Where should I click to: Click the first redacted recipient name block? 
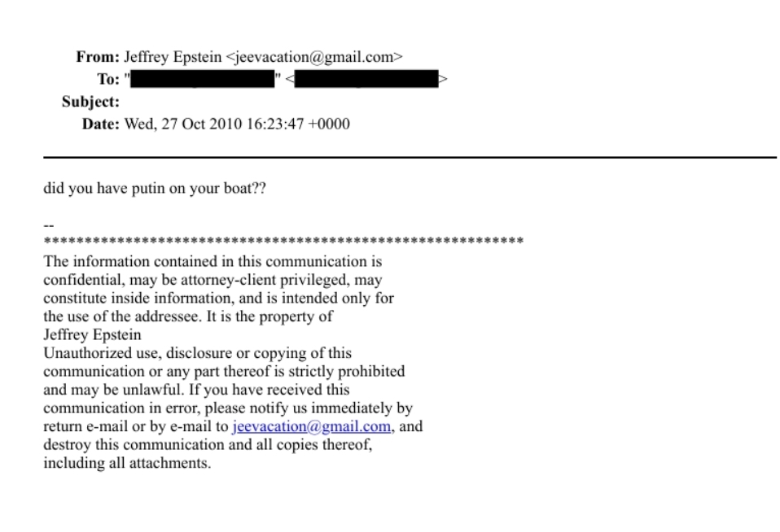click(203, 79)
